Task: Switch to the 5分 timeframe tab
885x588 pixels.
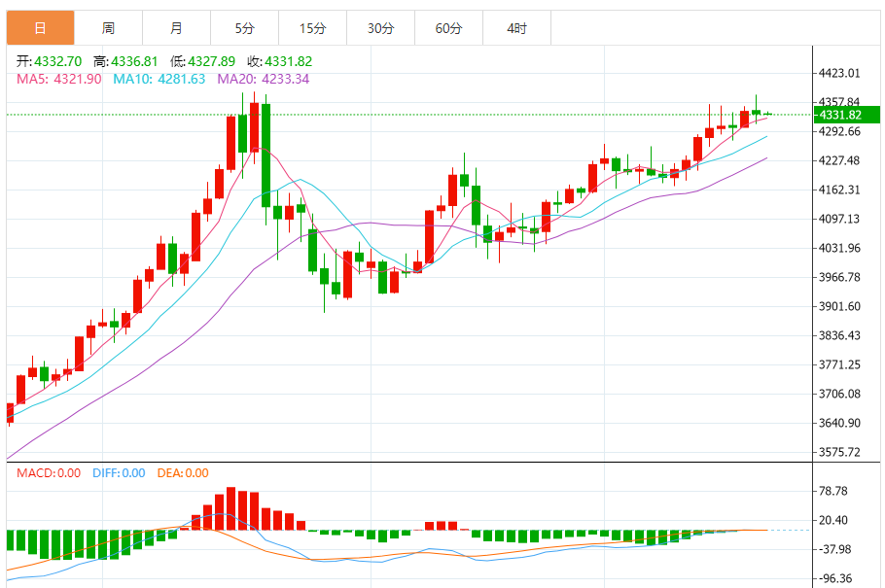Action: click(x=244, y=28)
